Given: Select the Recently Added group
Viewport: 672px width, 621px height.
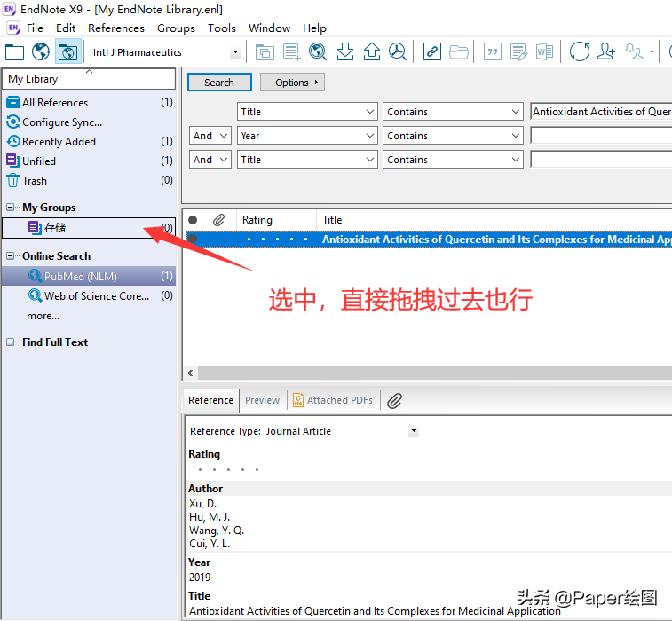Looking at the screenshot, I should tap(89, 142).
